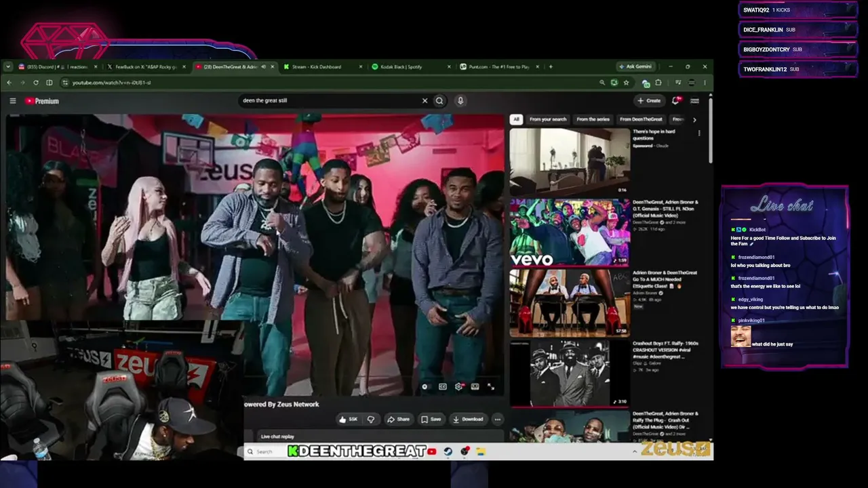Click the Ask Gemini button
868x488 pixels.
pyautogui.click(x=635, y=66)
